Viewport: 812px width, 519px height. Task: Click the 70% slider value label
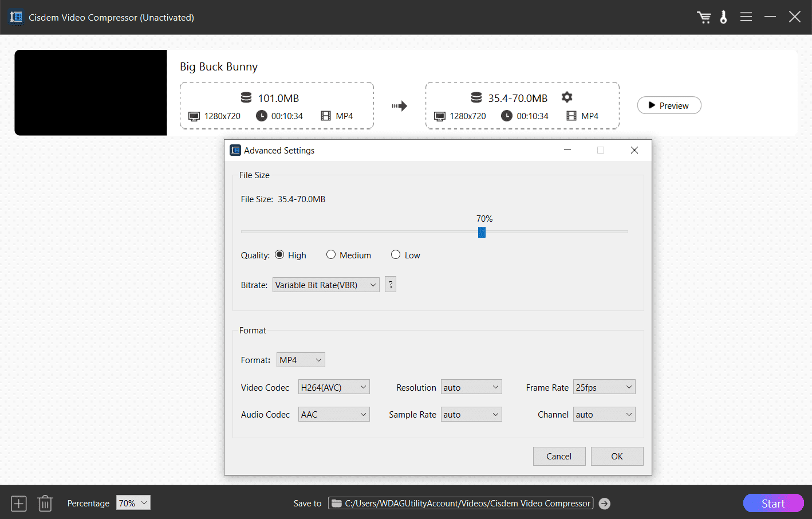coord(484,219)
